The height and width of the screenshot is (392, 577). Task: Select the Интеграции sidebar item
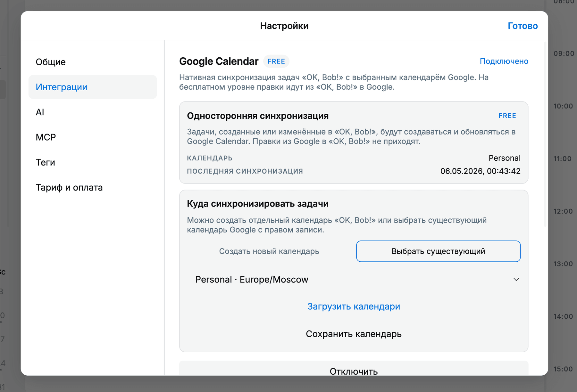click(93, 87)
